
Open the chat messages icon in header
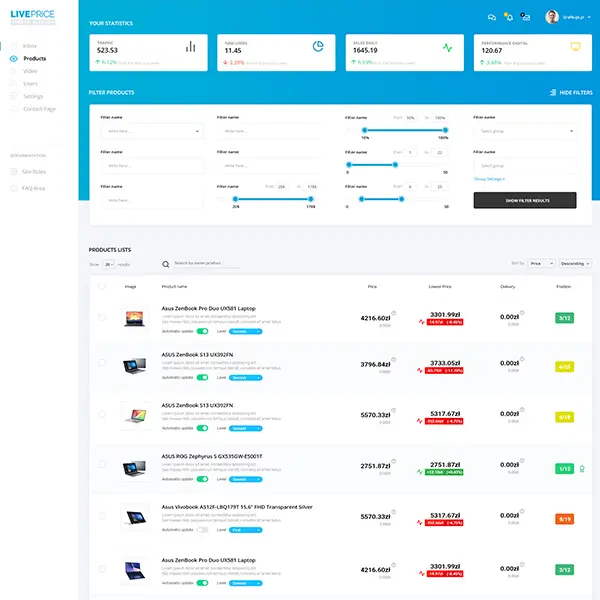coord(492,17)
